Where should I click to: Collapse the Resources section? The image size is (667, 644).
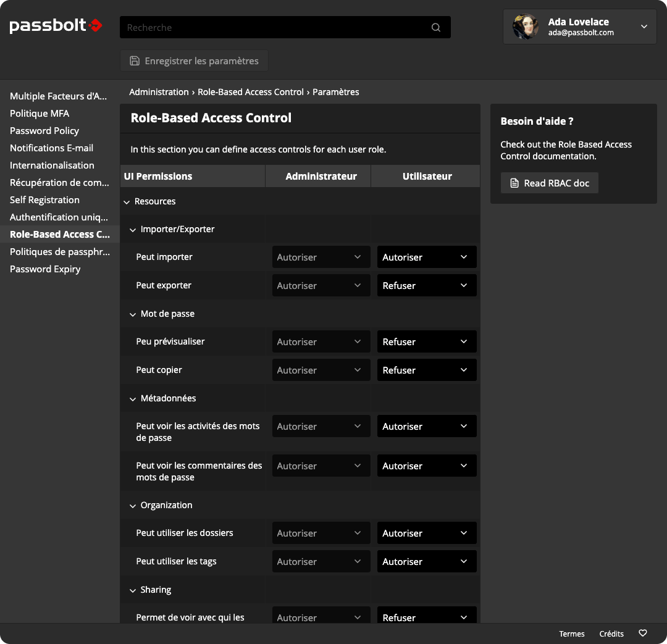[x=127, y=202]
